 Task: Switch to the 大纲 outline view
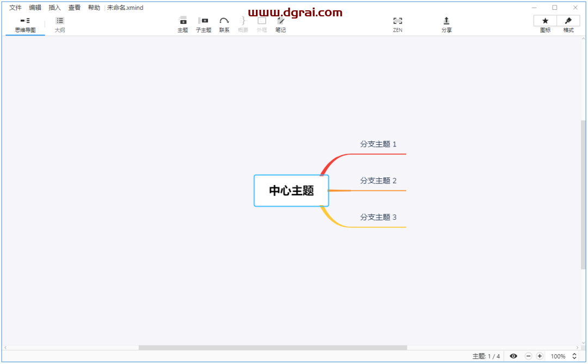tap(60, 24)
